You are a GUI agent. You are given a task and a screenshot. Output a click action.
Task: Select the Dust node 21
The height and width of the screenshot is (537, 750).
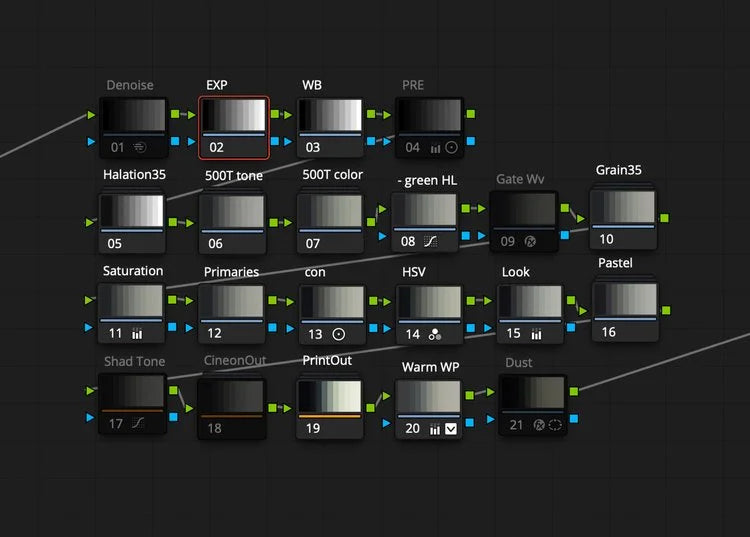point(533,405)
